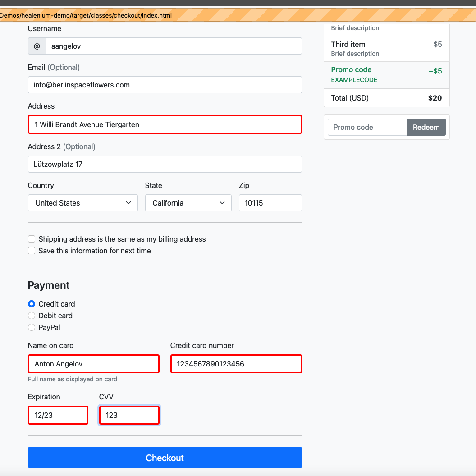Viewport: 476px width, 476px height.
Task: Click the Username input field
Action: (x=174, y=46)
